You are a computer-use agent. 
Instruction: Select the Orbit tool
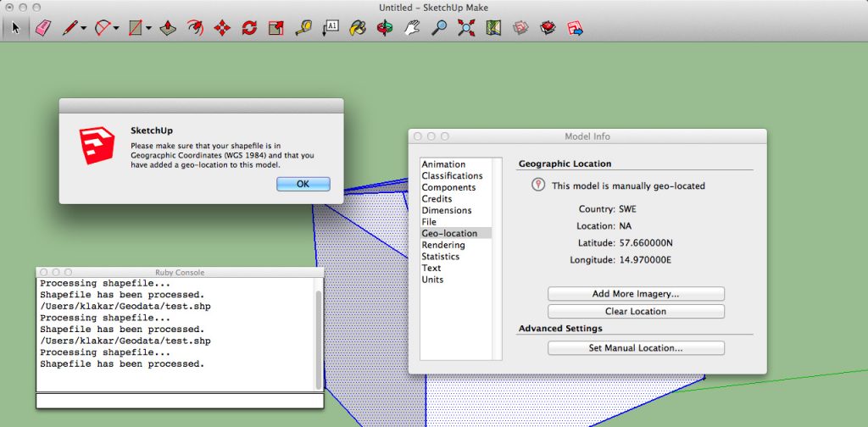(x=385, y=28)
